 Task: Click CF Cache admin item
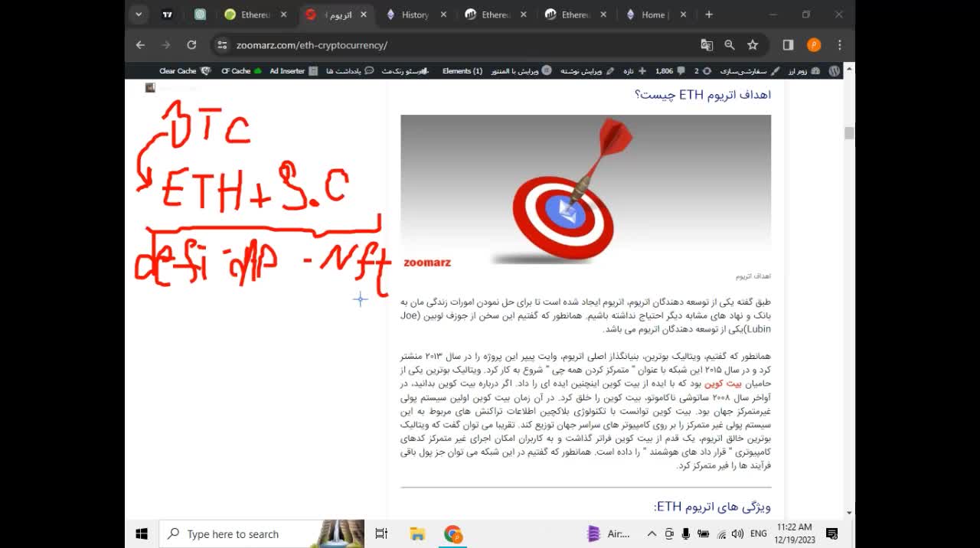[241, 70]
